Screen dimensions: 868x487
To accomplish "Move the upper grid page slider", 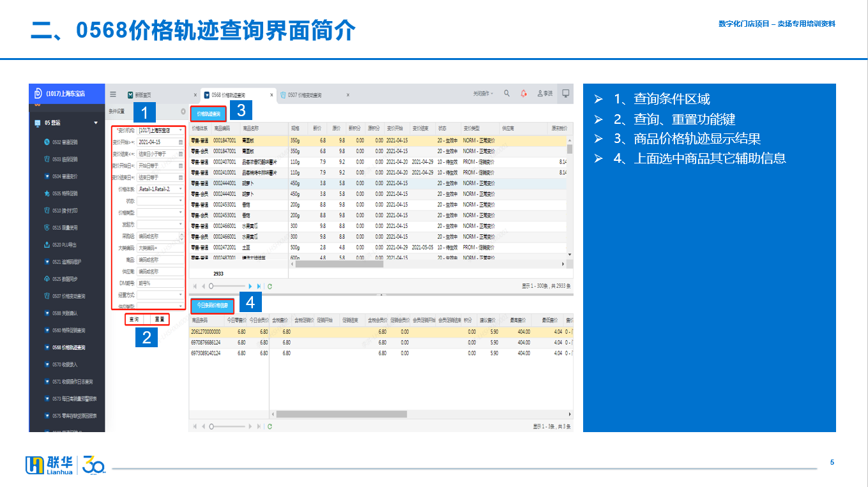I will point(211,287).
